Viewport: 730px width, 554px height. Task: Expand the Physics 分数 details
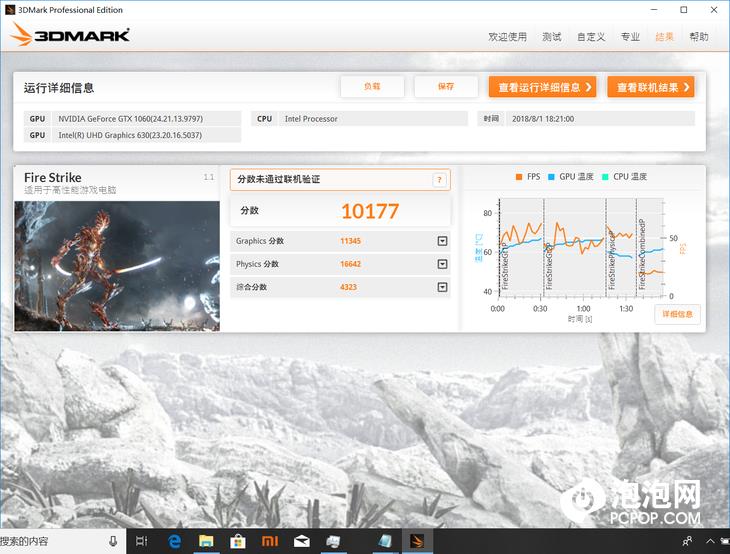tap(442, 264)
